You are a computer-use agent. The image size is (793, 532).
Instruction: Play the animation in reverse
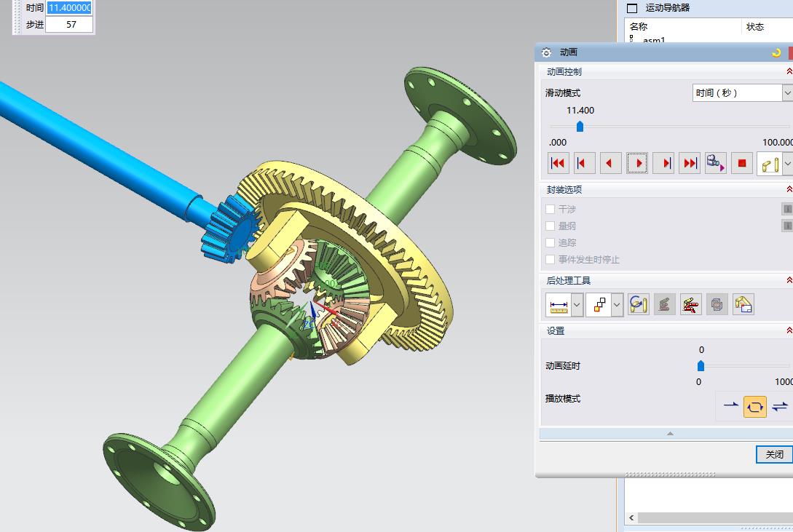tap(610, 163)
